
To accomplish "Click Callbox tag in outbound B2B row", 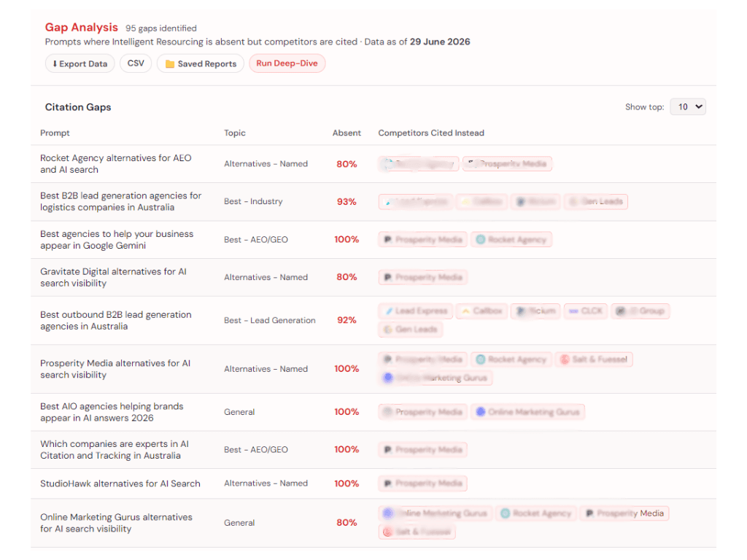I will coord(482,311).
